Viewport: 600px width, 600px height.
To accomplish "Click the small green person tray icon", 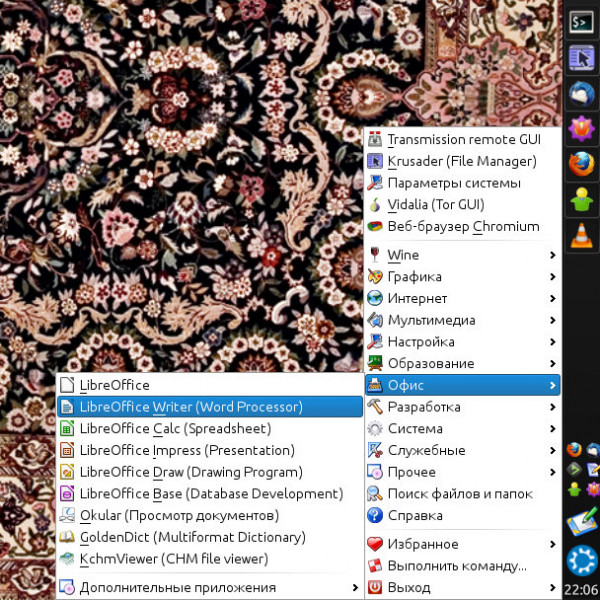I will pos(574,489).
